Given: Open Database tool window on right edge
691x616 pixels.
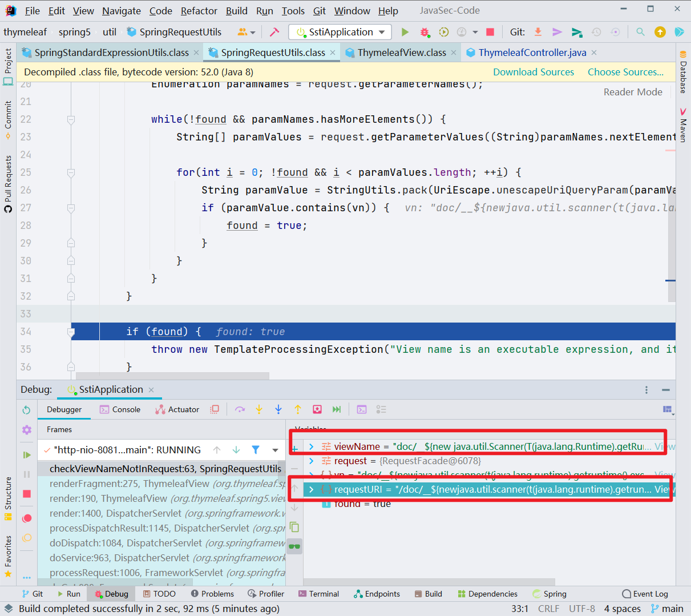Looking at the screenshot, I should point(683,73).
